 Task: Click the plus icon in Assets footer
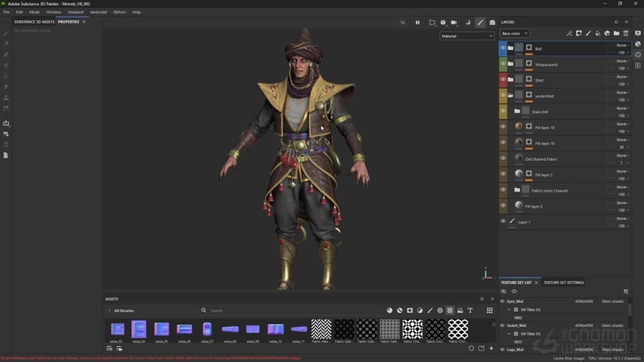click(491, 349)
